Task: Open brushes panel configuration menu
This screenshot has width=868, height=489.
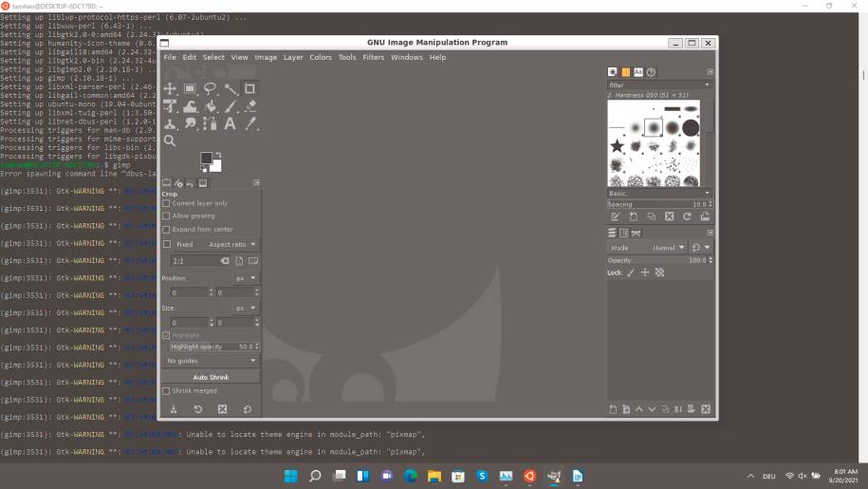Action: coord(710,72)
